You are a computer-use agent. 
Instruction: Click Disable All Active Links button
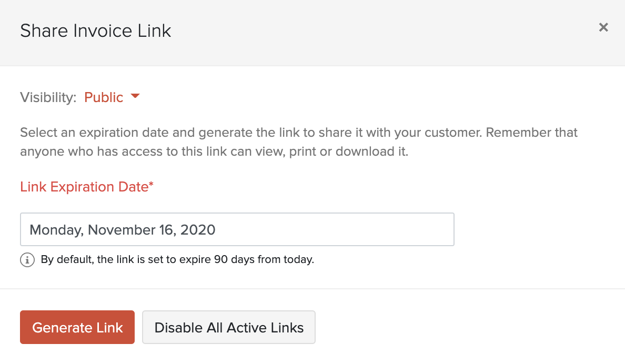(x=229, y=328)
